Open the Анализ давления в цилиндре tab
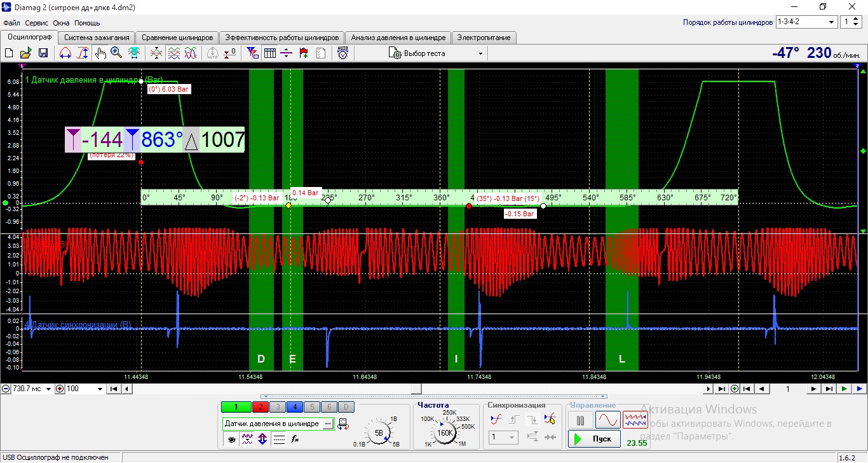Screen dimensions: 868x463 click(x=398, y=38)
